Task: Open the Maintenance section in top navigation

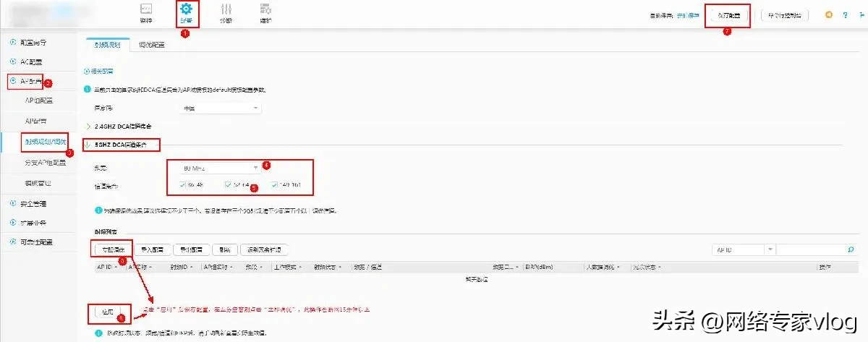Action: 265,12
